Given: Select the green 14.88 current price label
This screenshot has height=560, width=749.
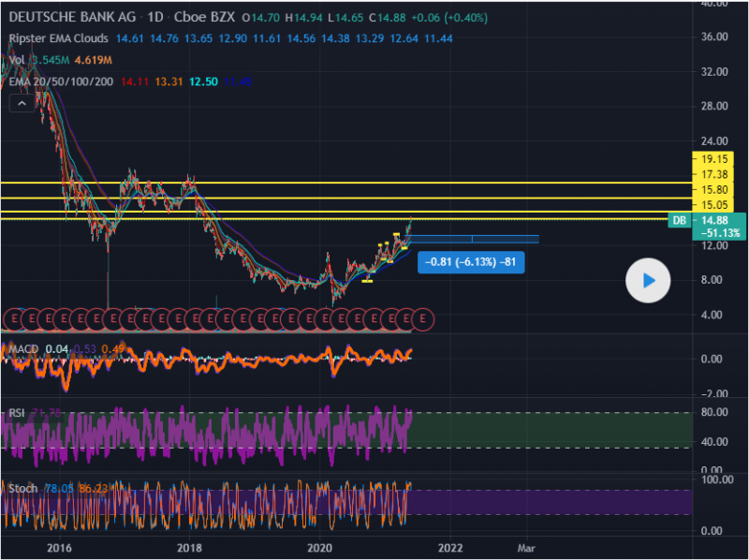Looking at the screenshot, I should click(x=715, y=221).
